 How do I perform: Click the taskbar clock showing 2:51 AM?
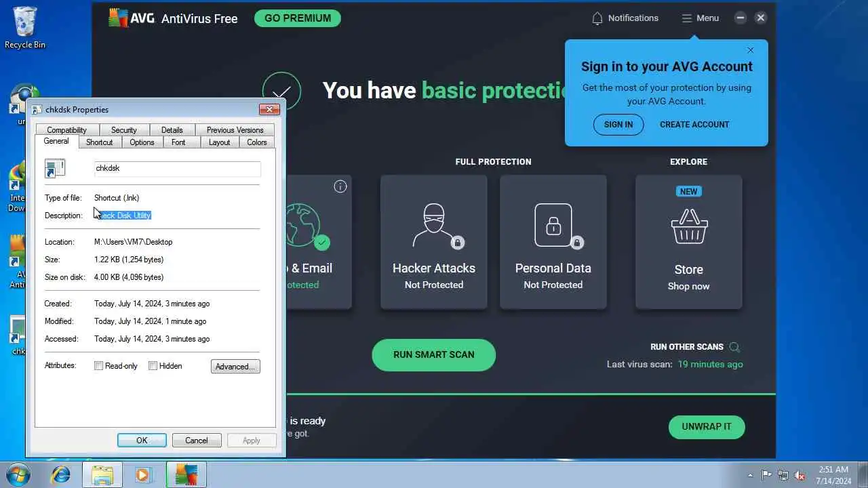[833, 475]
